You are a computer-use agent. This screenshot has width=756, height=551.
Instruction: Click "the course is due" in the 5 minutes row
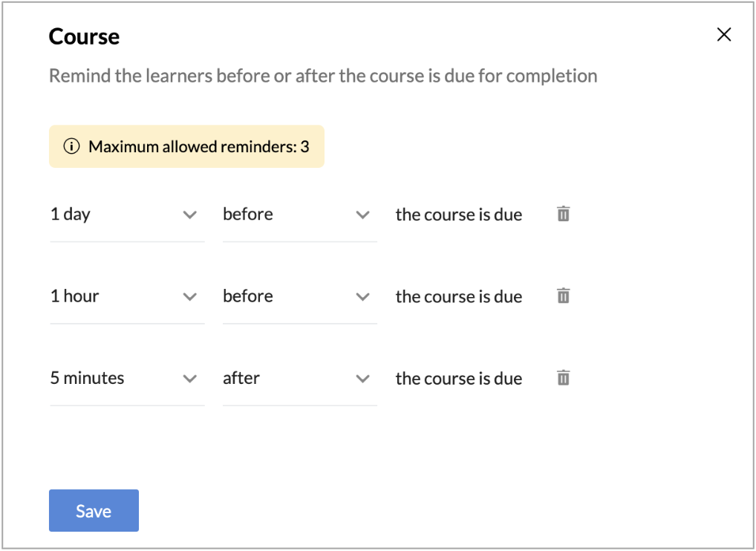pyautogui.click(x=458, y=378)
